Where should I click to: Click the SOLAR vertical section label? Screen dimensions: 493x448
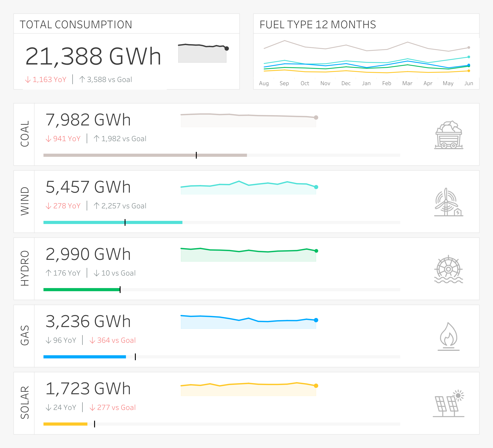pyautogui.click(x=25, y=403)
